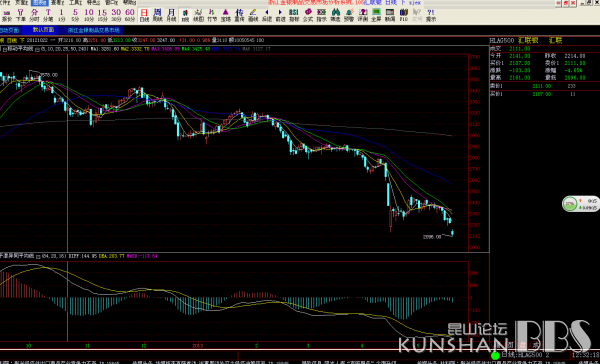
Task: Open the View (查看) menu
Action: pos(57,3)
